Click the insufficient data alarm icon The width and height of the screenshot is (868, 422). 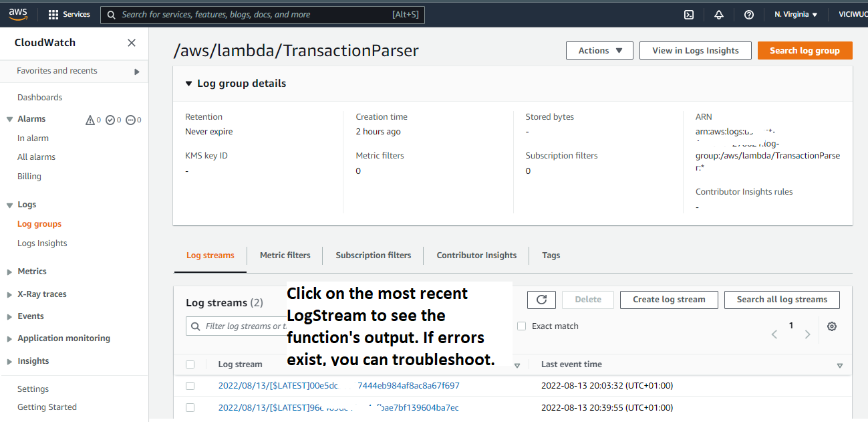130,120
